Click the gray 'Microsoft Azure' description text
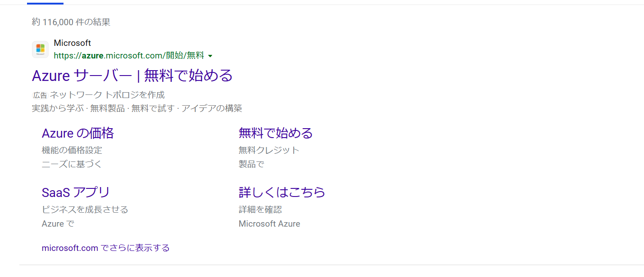 point(269,224)
